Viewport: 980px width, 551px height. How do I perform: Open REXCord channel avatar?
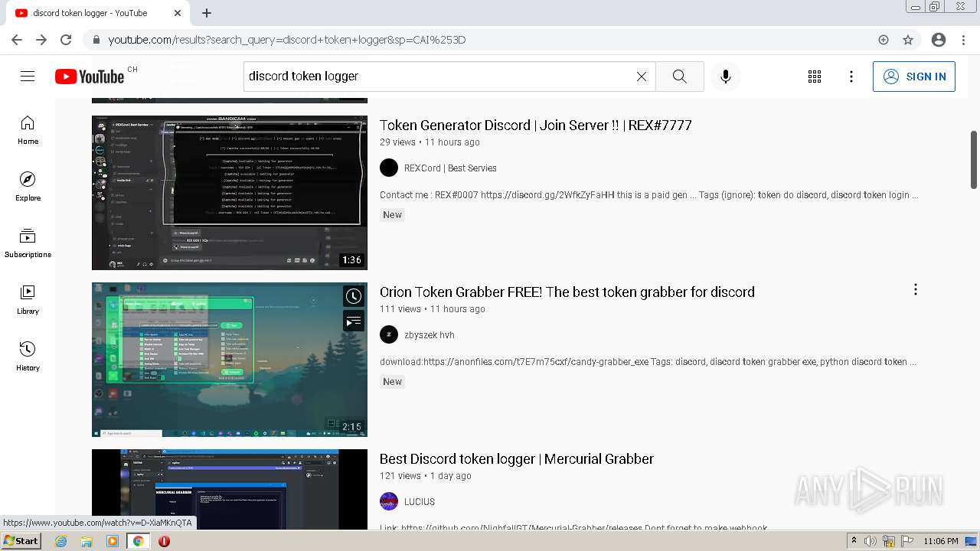[x=389, y=168]
